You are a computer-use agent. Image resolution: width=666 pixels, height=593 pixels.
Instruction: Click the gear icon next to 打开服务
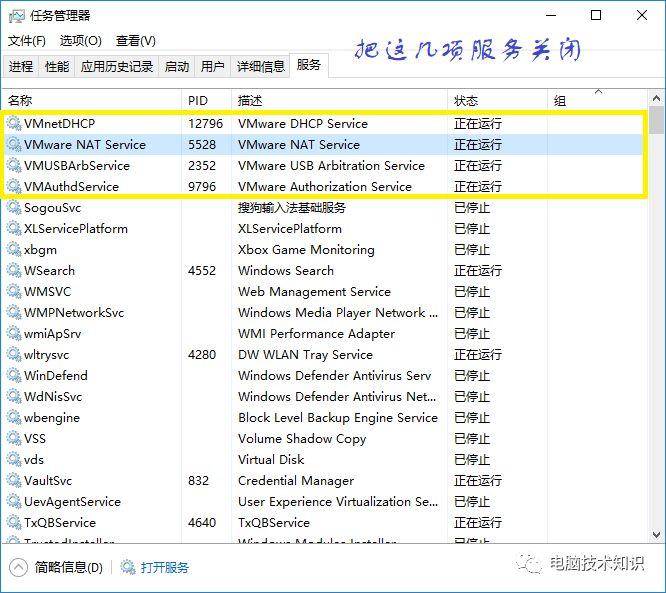click(x=128, y=567)
